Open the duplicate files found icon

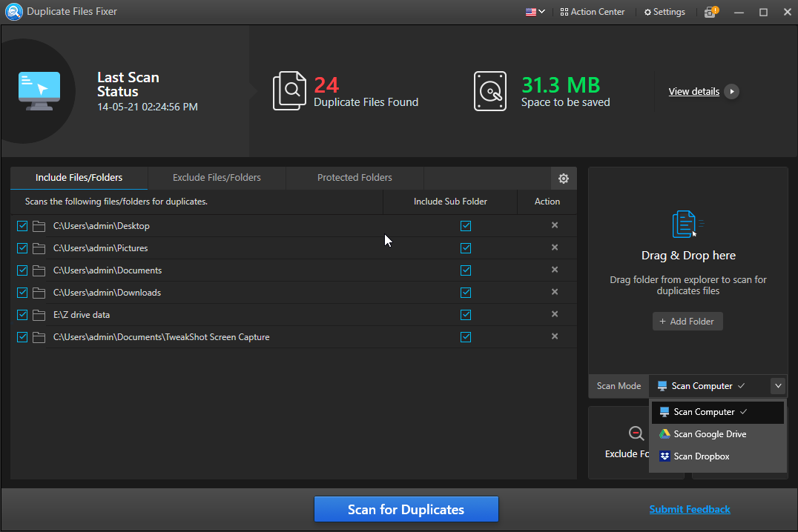coord(289,90)
